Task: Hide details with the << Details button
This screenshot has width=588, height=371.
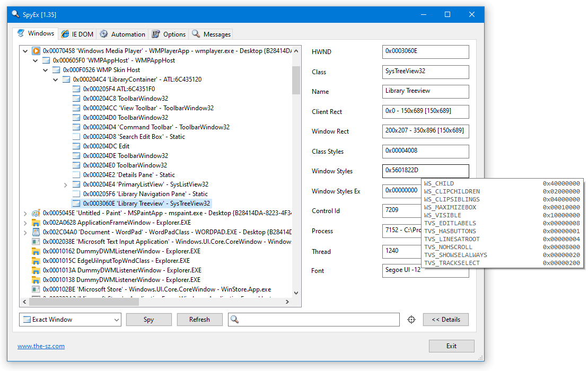Action: point(445,320)
